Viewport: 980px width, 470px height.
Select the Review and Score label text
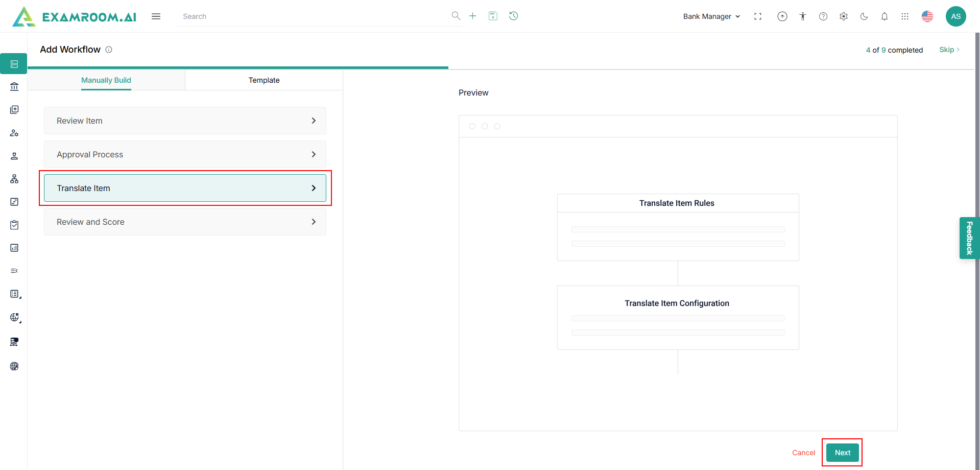[x=90, y=222]
